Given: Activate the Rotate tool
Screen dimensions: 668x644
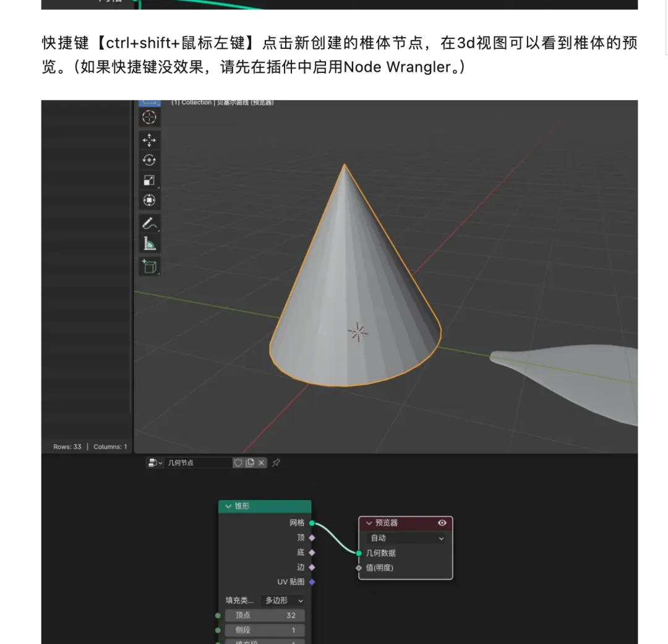Looking at the screenshot, I should coord(149,160).
